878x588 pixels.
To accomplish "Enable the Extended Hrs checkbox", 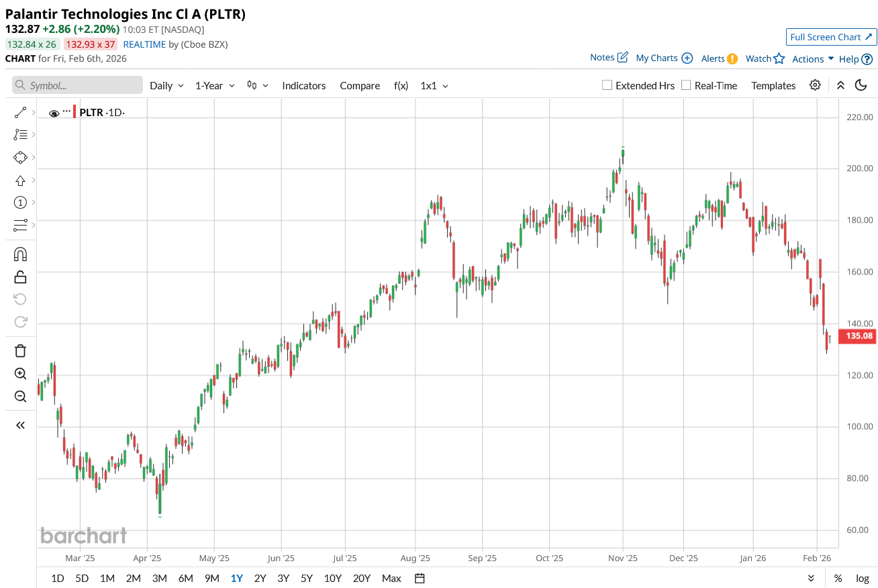I will coord(607,85).
